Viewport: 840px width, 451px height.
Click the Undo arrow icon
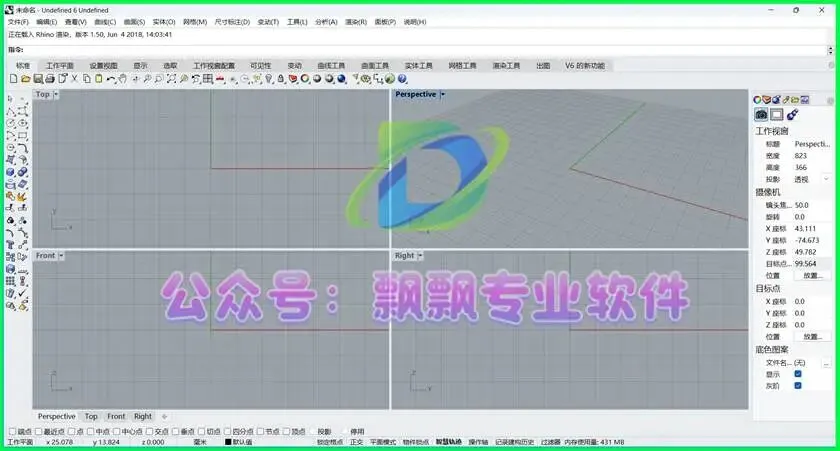pyautogui.click(x=111, y=79)
